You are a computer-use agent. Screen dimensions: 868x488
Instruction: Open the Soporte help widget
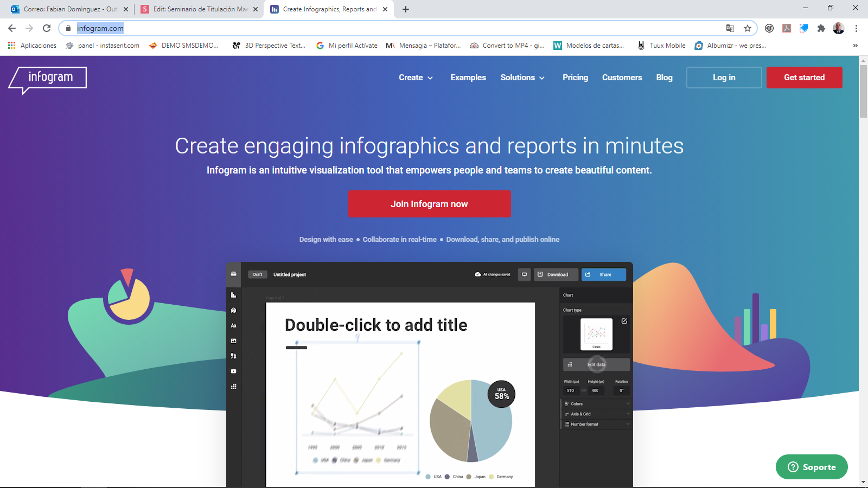(x=812, y=467)
